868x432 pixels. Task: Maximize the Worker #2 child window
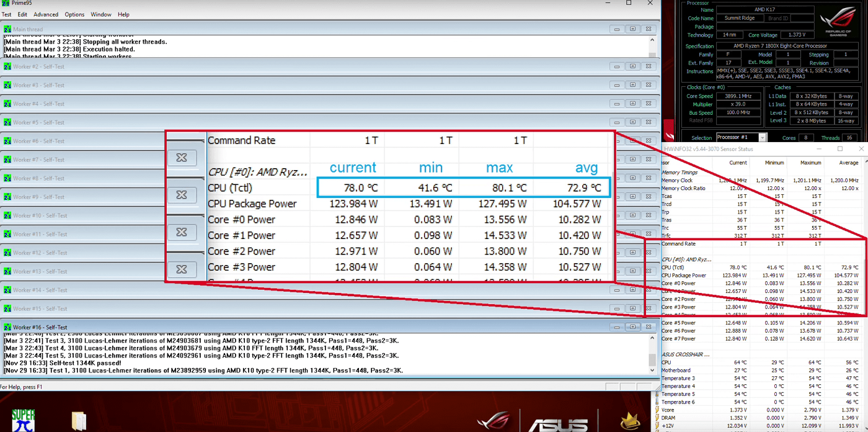[632, 66]
